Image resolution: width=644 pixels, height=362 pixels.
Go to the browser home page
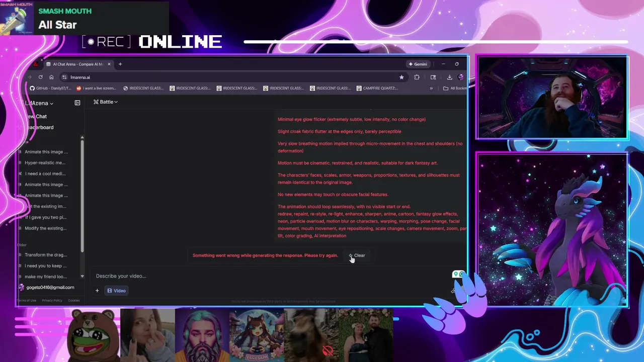(x=51, y=77)
